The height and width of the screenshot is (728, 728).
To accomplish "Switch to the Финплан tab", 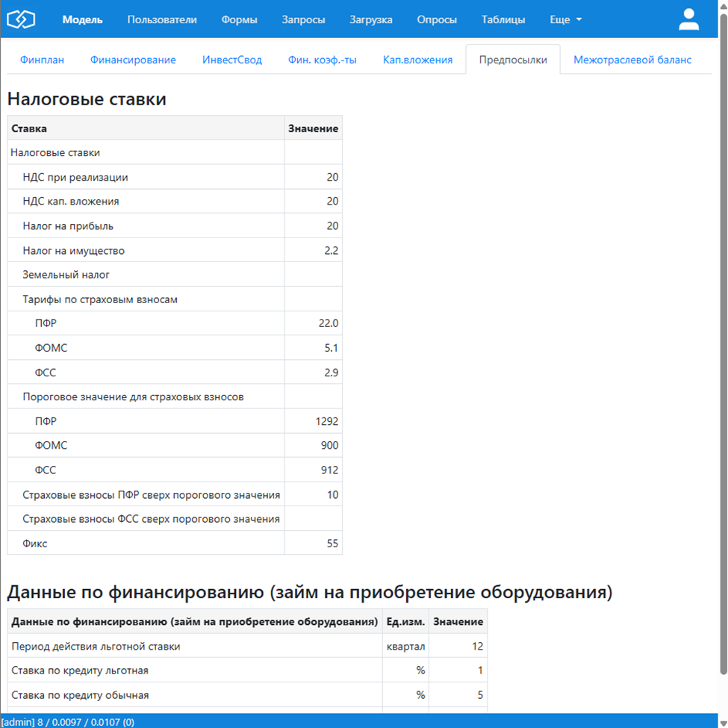I will click(x=42, y=60).
